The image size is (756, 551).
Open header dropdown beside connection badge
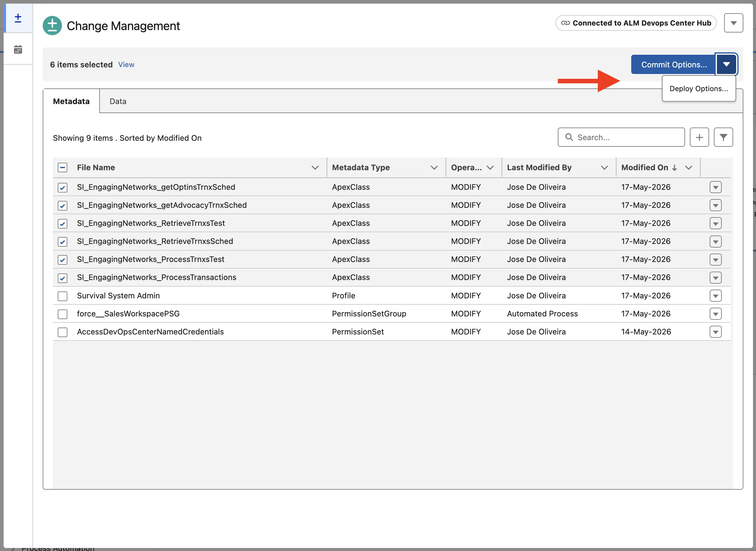(x=733, y=23)
